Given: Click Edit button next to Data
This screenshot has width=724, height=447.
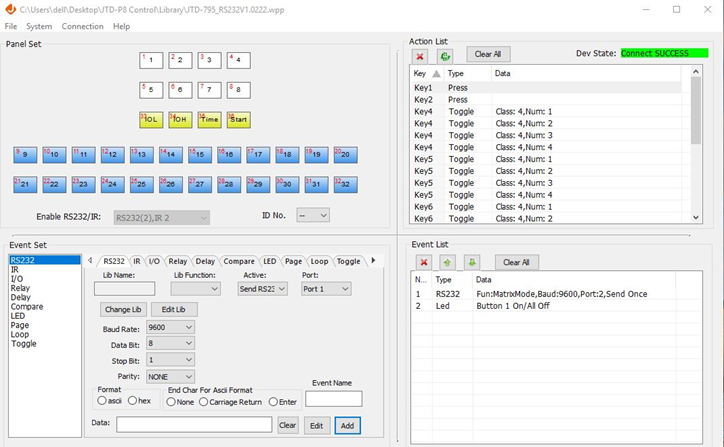Looking at the screenshot, I should pyautogui.click(x=316, y=426).
